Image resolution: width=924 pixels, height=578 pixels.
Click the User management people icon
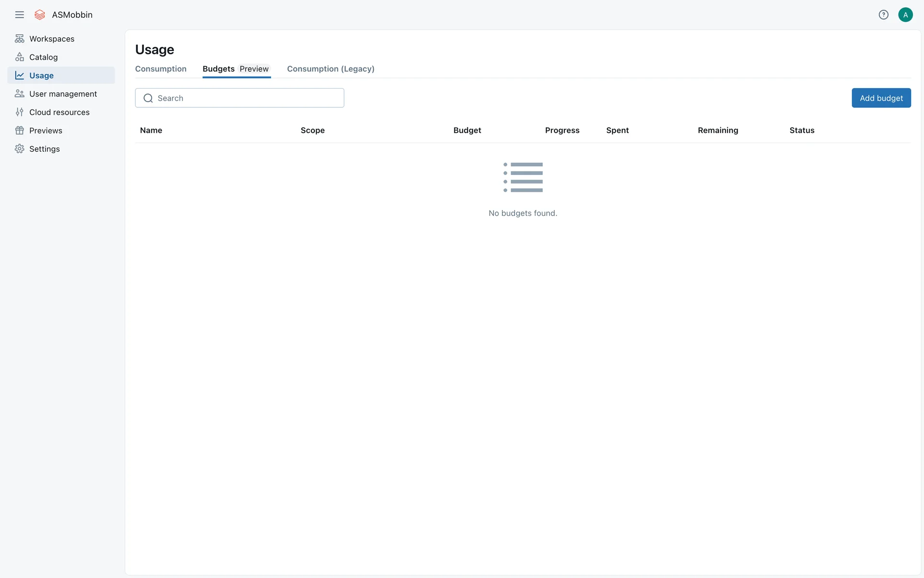(19, 93)
